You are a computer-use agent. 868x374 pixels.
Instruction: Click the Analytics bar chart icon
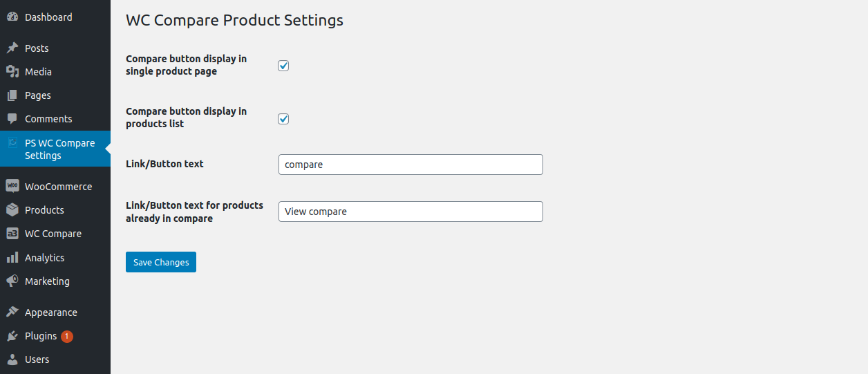click(x=12, y=258)
